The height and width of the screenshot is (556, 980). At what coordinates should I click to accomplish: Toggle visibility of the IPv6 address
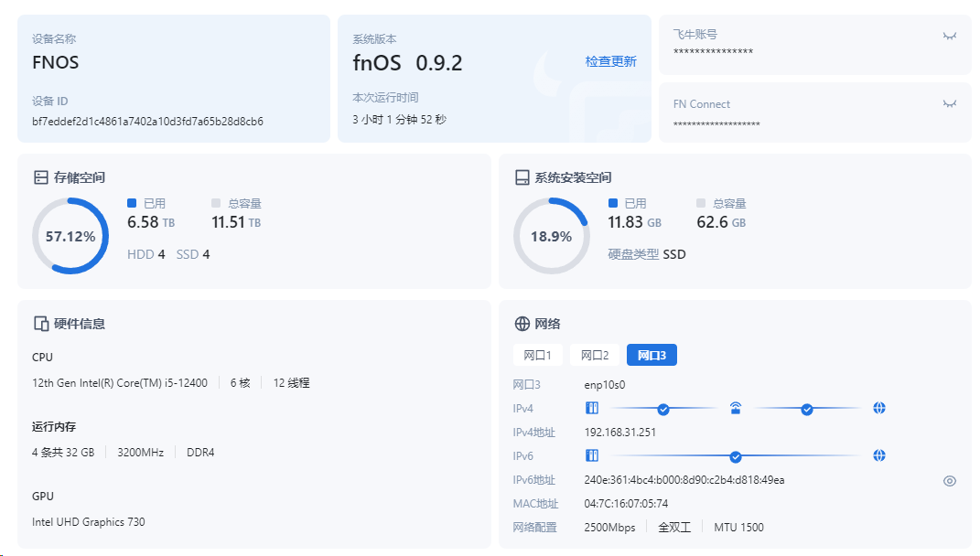click(x=950, y=481)
